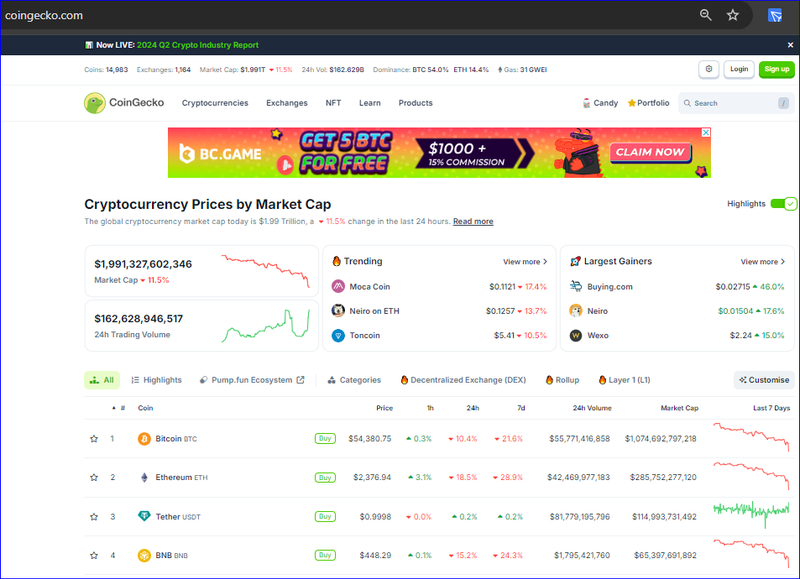Image resolution: width=800 pixels, height=579 pixels.
Task: Favorite Bitcoin with its star icon
Action: pyautogui.click(x=94, y=439)
